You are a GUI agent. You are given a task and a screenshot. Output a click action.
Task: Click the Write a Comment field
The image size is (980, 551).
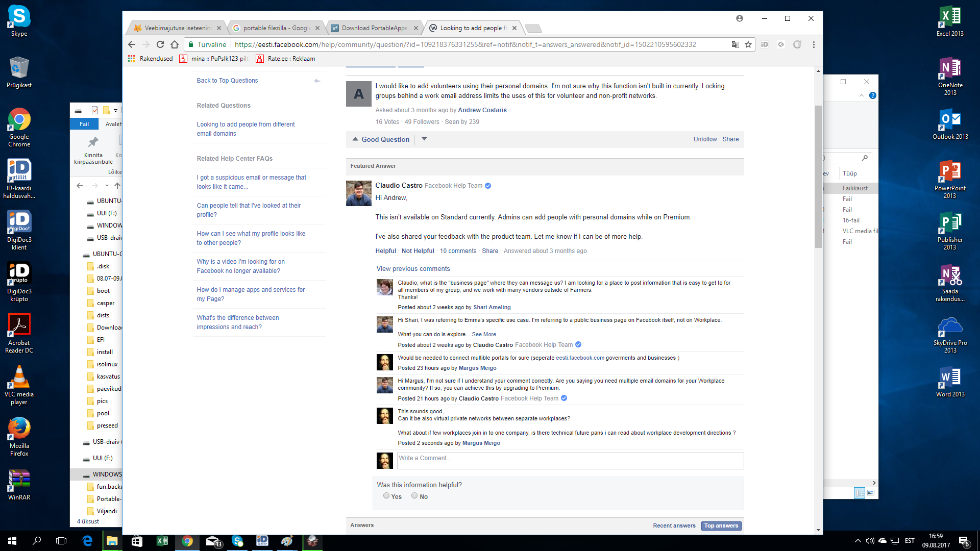[570, 461]
